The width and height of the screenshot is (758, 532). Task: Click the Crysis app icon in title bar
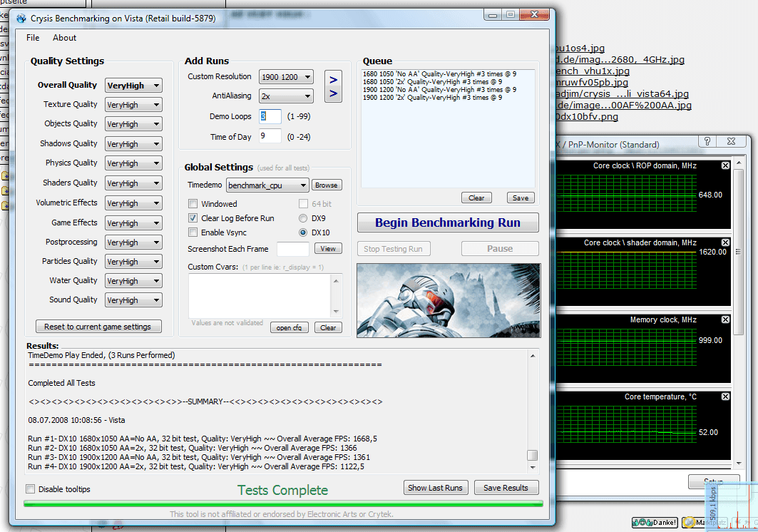click(21, 19)
